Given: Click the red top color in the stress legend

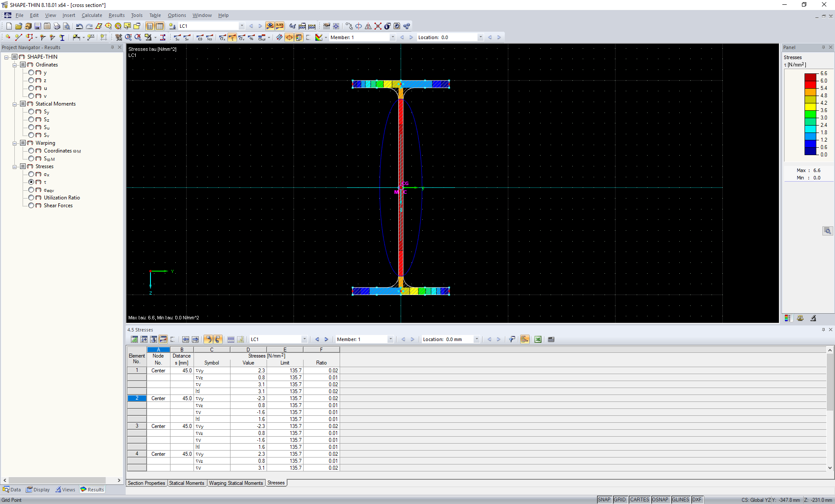Looking at the screenshot, I should (x=810, y=77).
